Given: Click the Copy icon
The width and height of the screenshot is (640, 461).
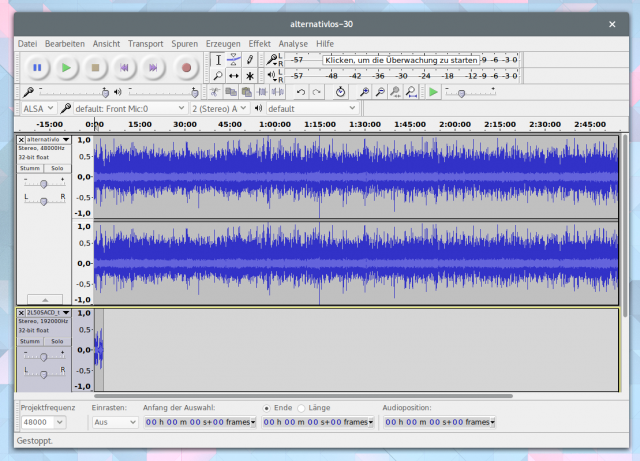Looking at the screenshot, I should coord(231,92).
